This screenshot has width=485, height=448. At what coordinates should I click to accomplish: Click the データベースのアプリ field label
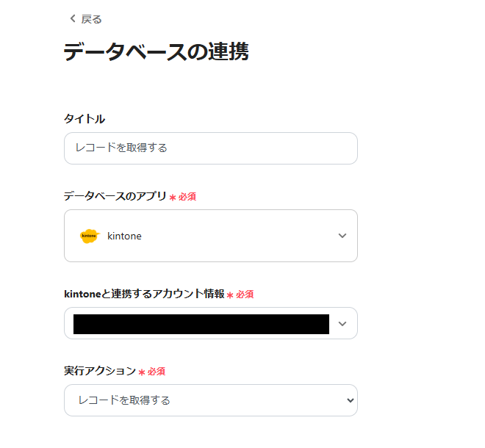pos(115,196)
